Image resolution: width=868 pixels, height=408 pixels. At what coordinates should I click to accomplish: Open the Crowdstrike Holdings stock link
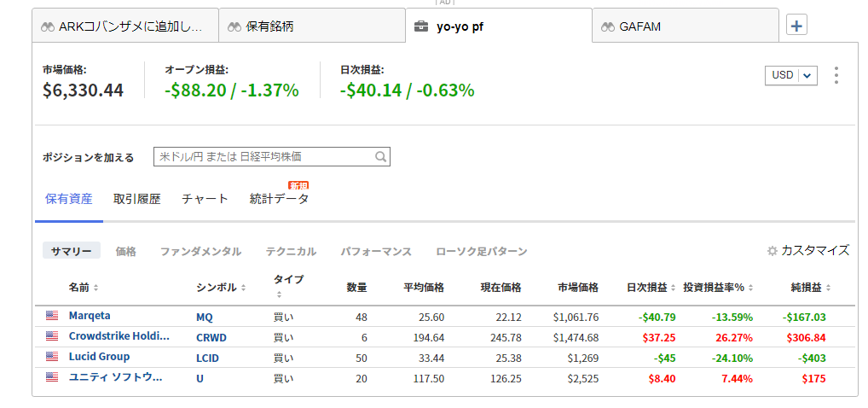(119, 335)
